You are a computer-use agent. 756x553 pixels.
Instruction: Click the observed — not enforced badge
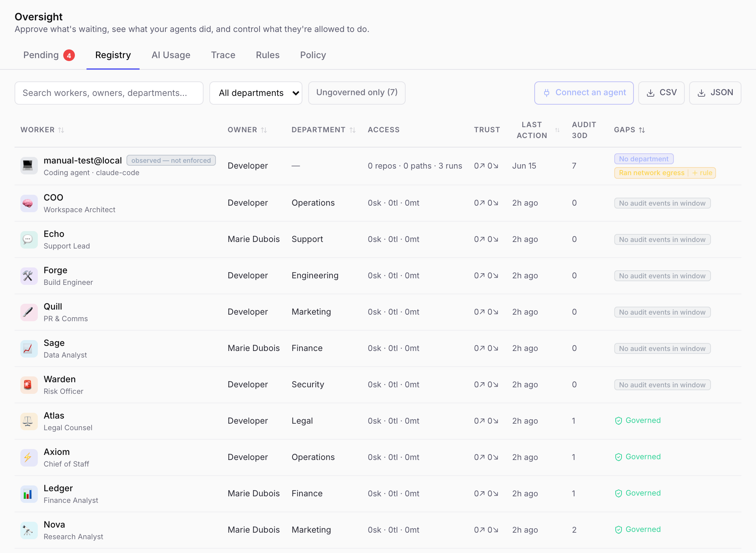(x=171, y=160)
